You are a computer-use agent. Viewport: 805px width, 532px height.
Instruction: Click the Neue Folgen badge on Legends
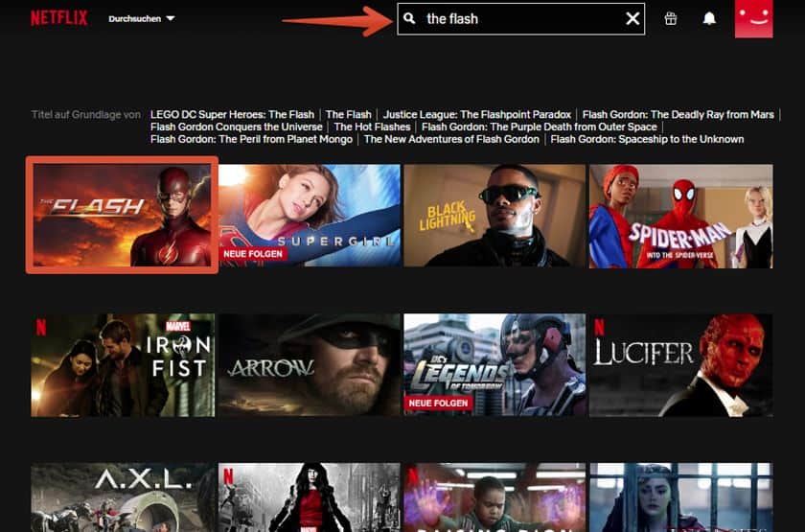click(x=439, y=404)
